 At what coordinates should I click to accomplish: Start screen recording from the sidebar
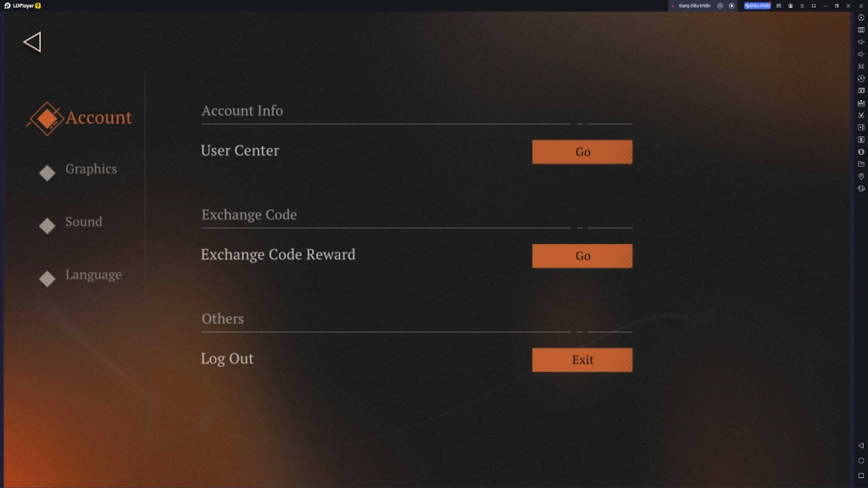coord(861,127)
